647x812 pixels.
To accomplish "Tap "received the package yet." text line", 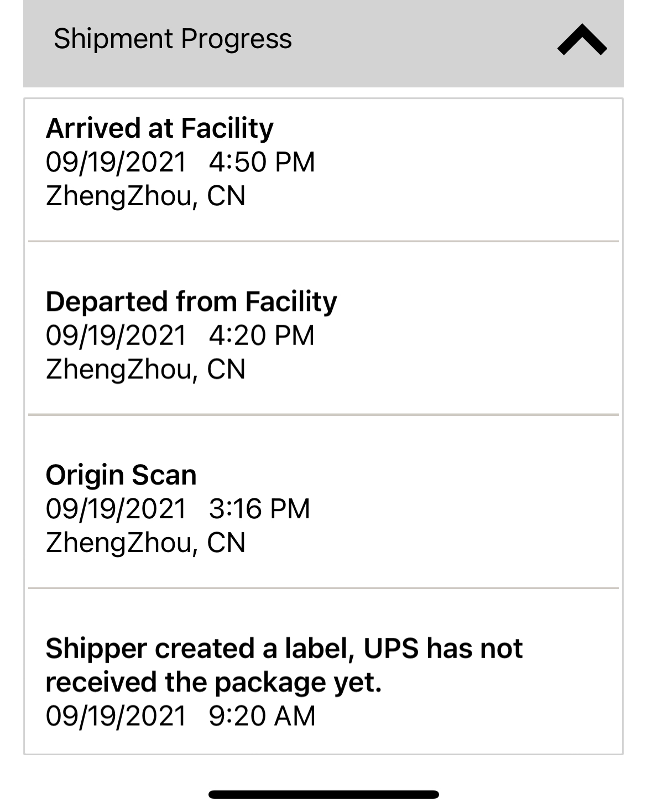I will [x=213, y=682].
